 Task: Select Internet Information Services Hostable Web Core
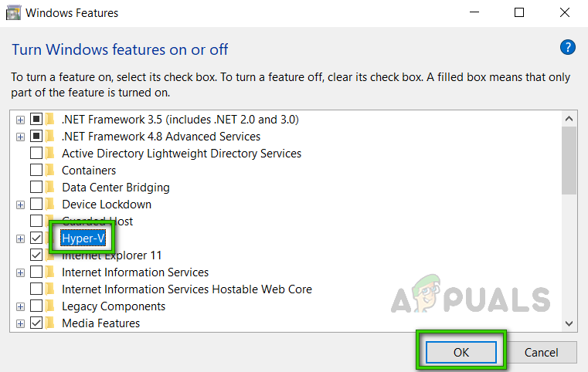[x=186, y=289]
